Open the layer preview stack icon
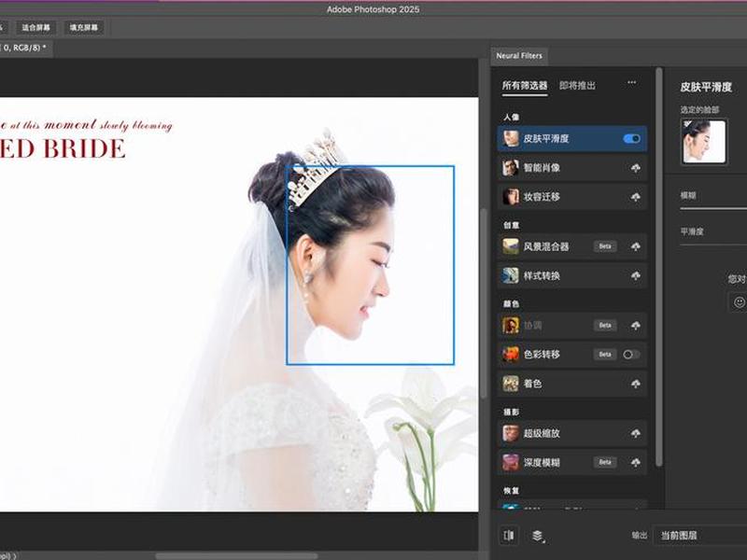This screenshot has height=560, width=747. [x=538, y=536]
